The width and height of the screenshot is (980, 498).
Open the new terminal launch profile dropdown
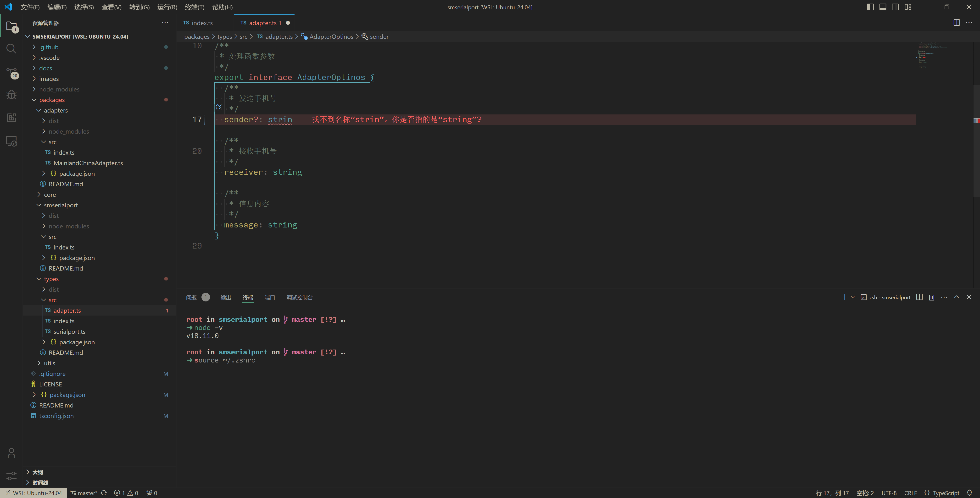pyautogui.click(x=852, y=297)
